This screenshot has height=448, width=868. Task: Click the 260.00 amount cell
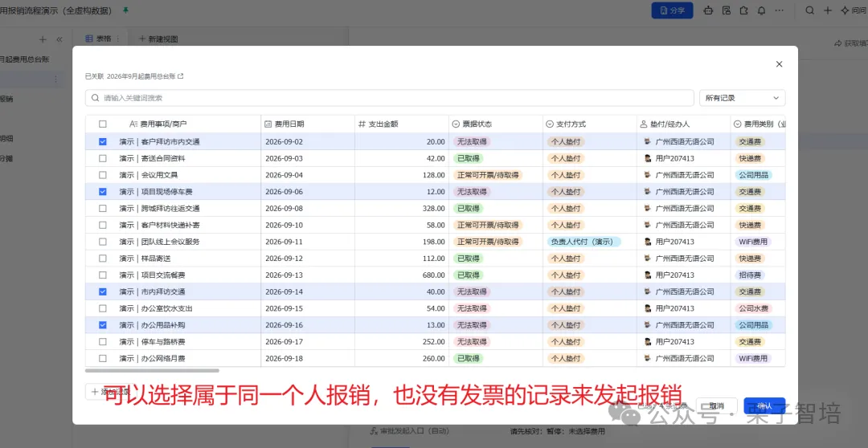[x=402, y=358]
